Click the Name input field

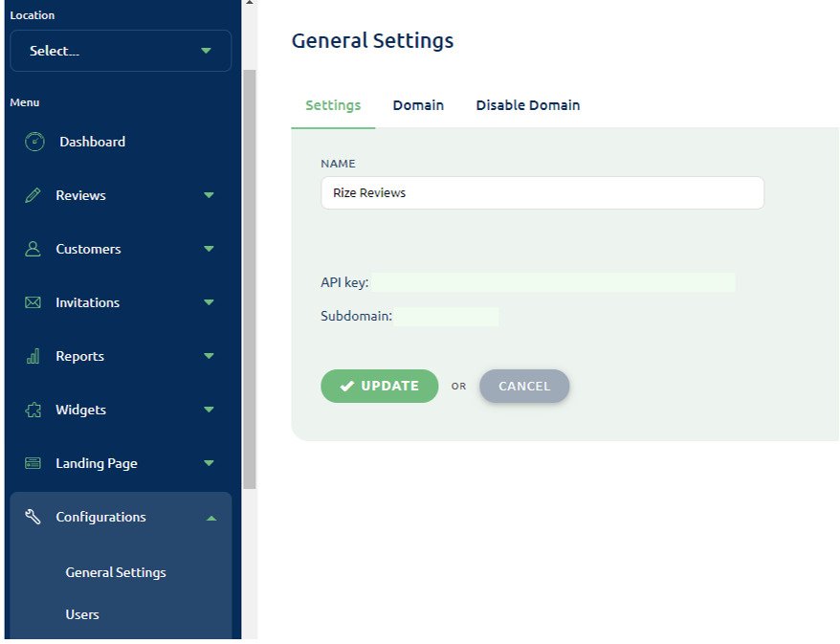(x=542, y=192)
